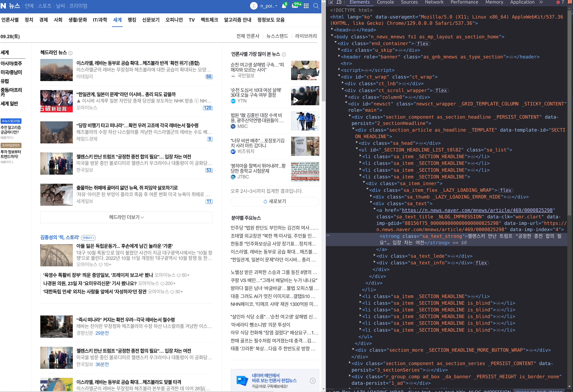Click the search magnifier icon
Viewport: 573px width, 392px height.
tap(316, 6)
